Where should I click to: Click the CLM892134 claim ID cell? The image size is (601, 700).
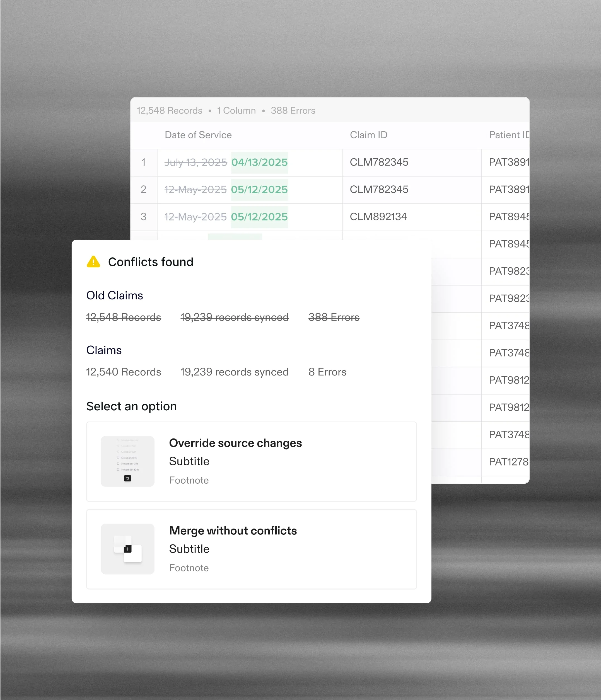coord(378,217)
